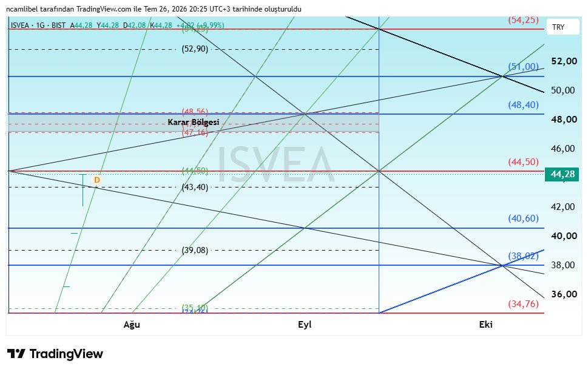Click the 36,00 price axis tick
588x372 pixels.
(564, 294)
